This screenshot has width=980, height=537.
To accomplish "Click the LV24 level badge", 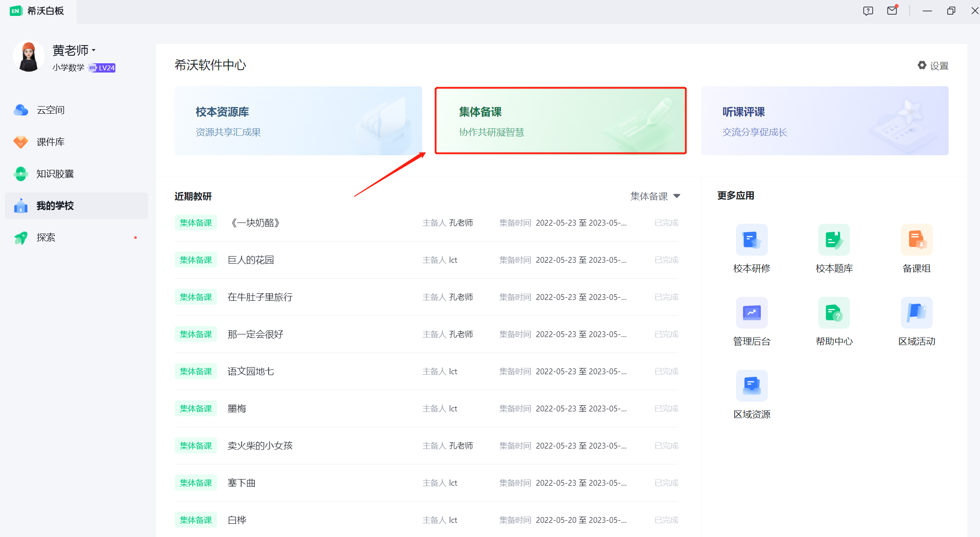I will tap(102, 68).
